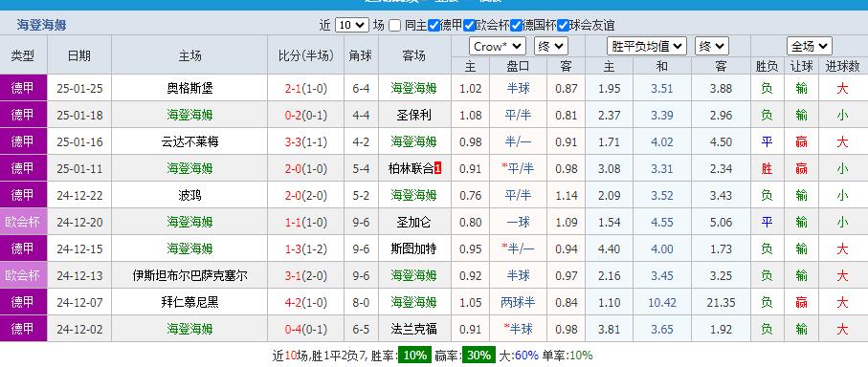Click the 盘口 column header
Screen dimensions: 868x367
click(518, 67)
